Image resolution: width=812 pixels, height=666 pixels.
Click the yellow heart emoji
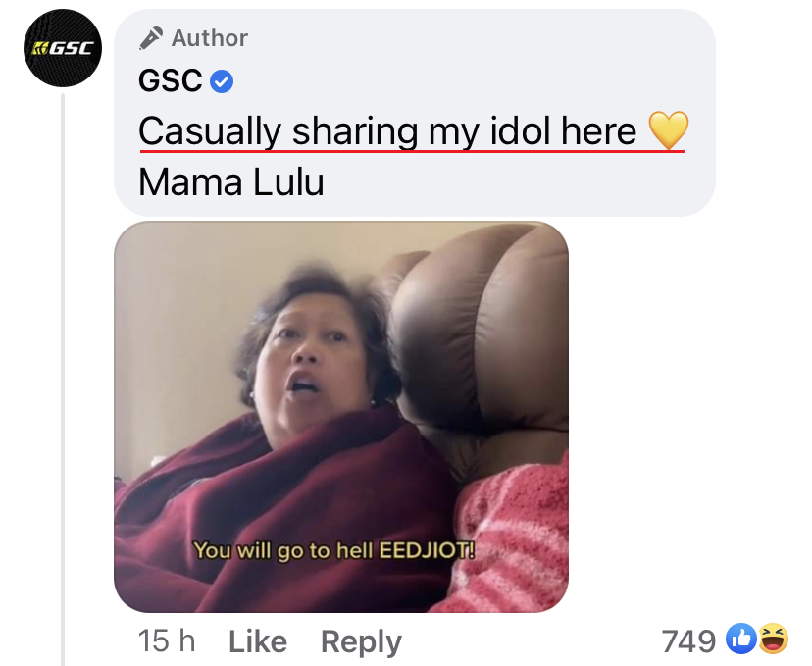tap(669, 130)
